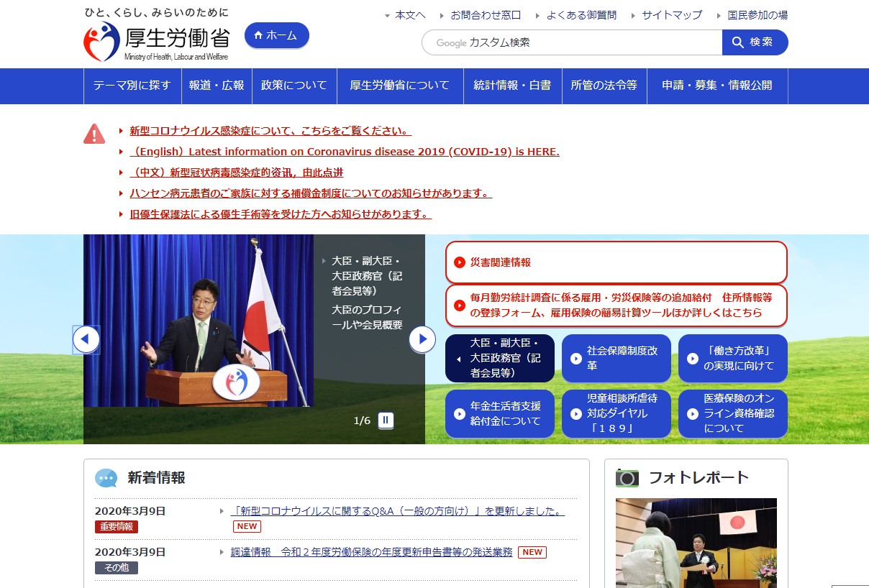
Task: Open 大臣・副大臣・大臣政務官 slide caption
Action: 367,276
